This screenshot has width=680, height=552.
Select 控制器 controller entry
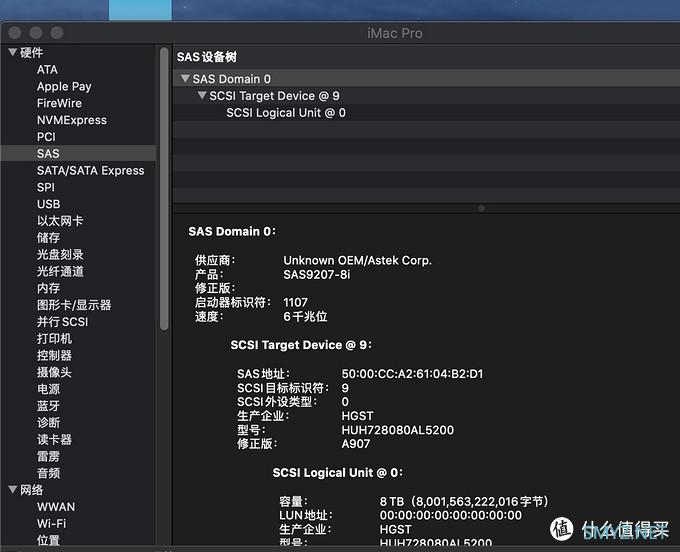(54, 356)
